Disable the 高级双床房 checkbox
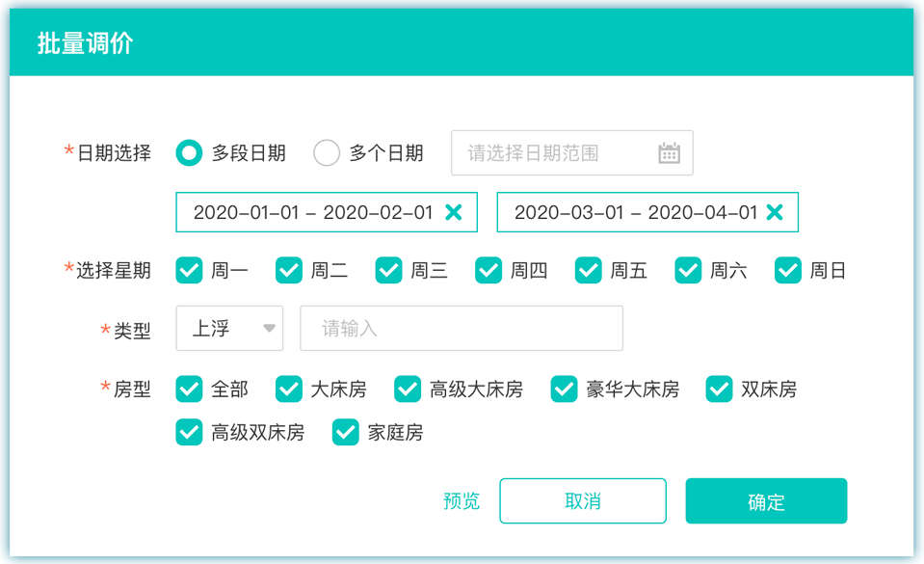The width and height of the screenshot is (924, 564). (189, 432)
